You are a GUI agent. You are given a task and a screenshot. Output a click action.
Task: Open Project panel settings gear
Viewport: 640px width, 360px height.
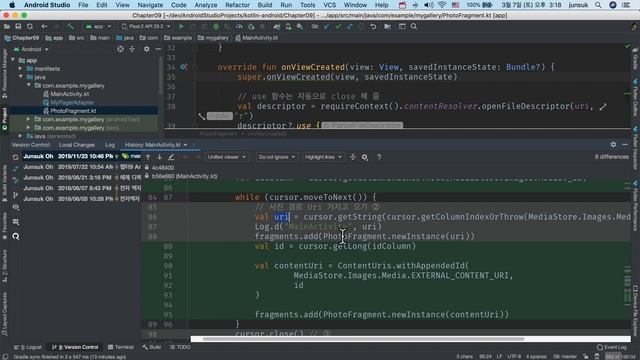(x=147, y=49)
